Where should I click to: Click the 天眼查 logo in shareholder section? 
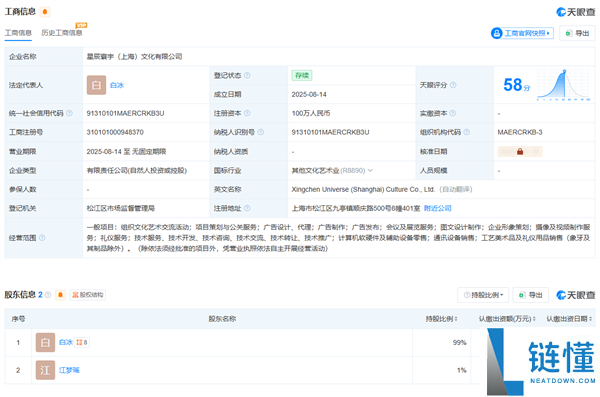point(576,295)
